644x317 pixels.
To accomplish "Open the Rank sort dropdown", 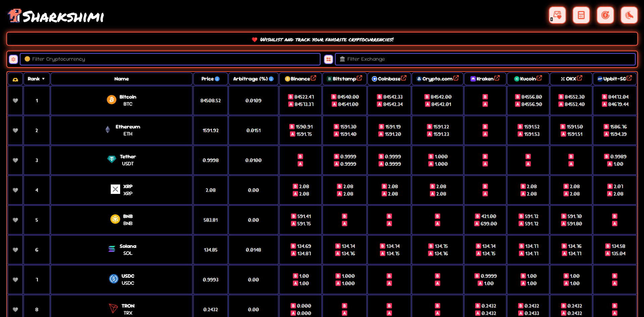I will coord(37,79).
